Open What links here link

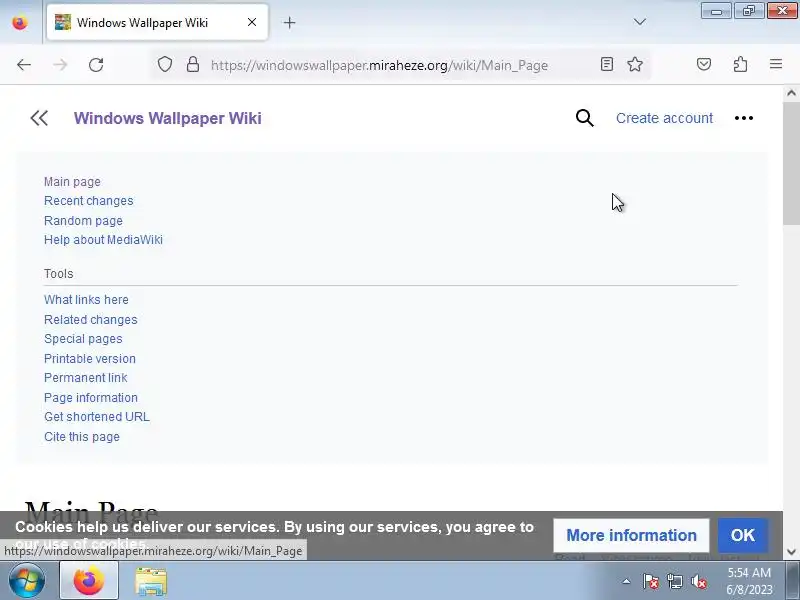pyautogui.click(x=86, y=299)
